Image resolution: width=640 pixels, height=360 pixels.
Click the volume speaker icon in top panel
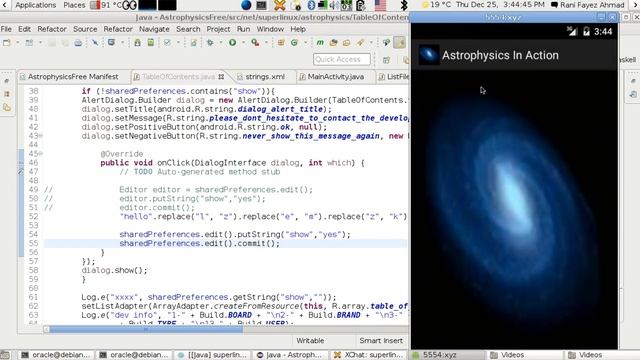(x=334, y=5)
